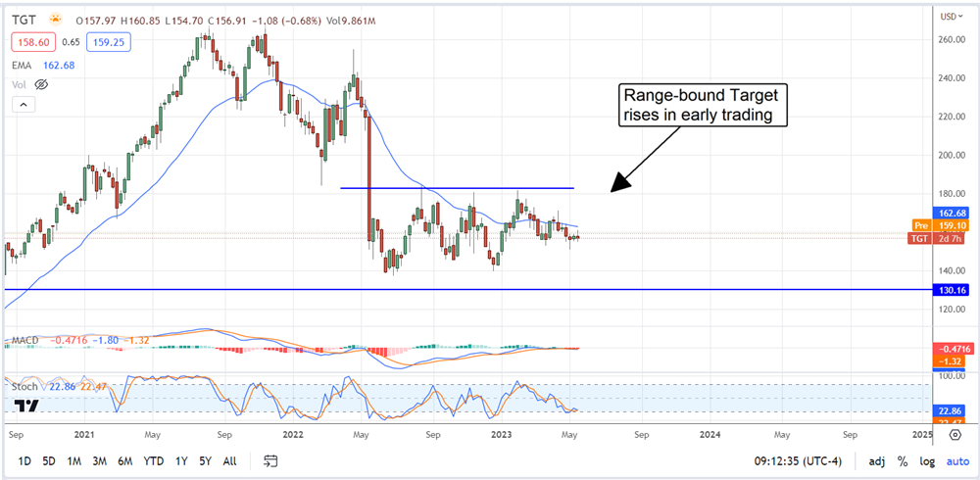This screenshot has height=480, width=980.
Task: Select the 5D time range
Action: [x=49, y=461]
